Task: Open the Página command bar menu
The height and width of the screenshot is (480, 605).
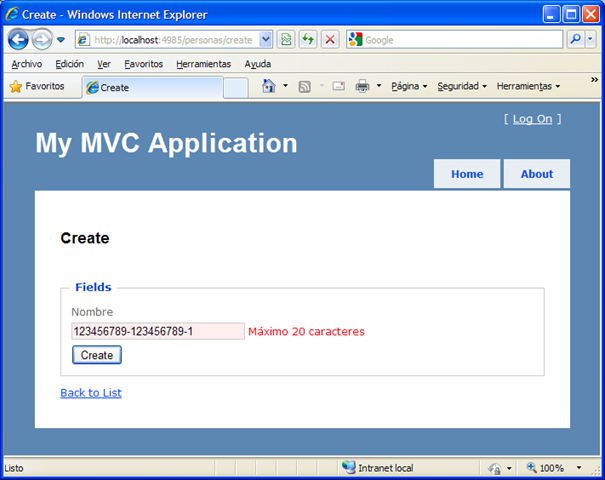Action: click(409, 86)
